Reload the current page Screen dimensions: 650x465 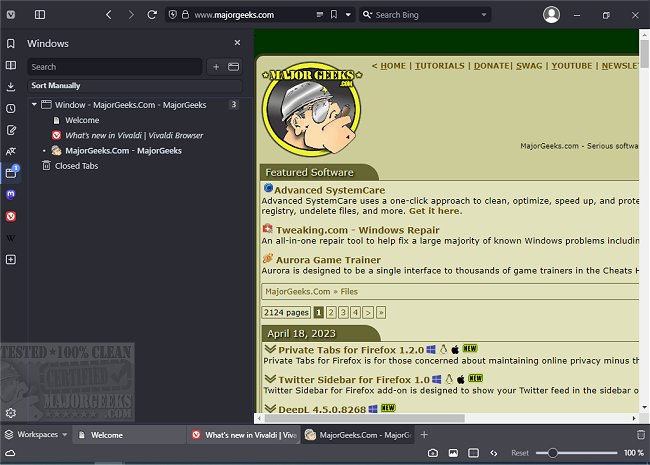(x=152, y=15)
